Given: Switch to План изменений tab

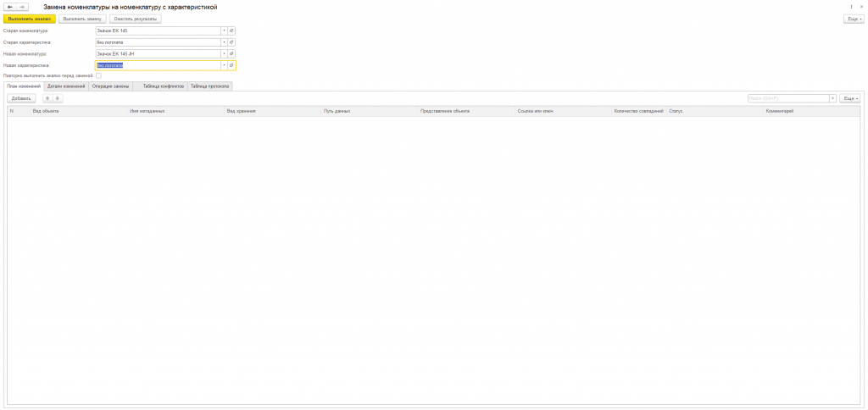Looking at the screenshot, I should (24, 86).
